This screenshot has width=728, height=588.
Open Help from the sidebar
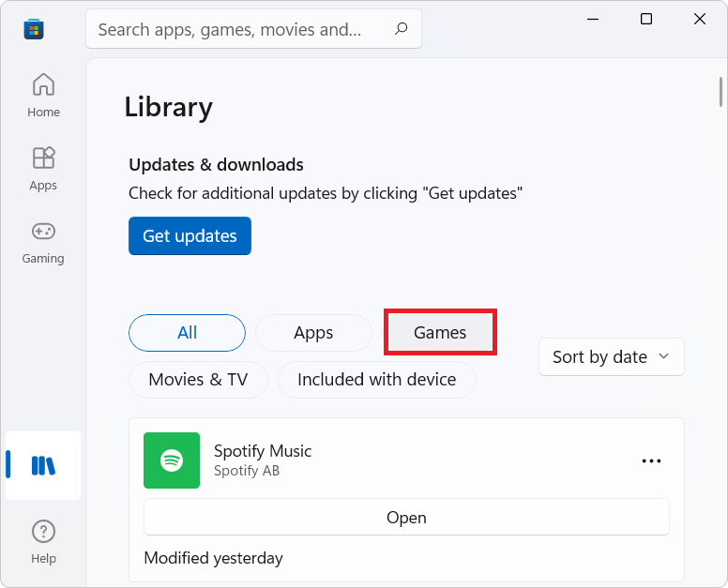[x=43, y=542]
